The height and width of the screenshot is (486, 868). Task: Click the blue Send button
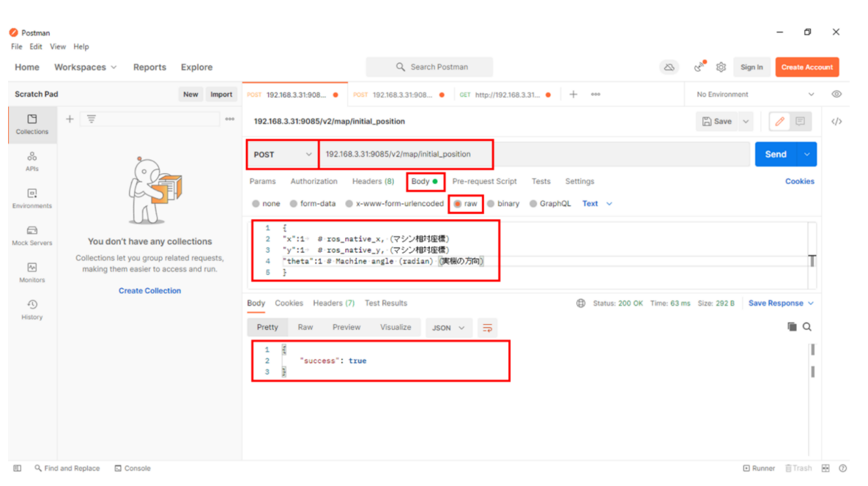click(x=775, y=155)
